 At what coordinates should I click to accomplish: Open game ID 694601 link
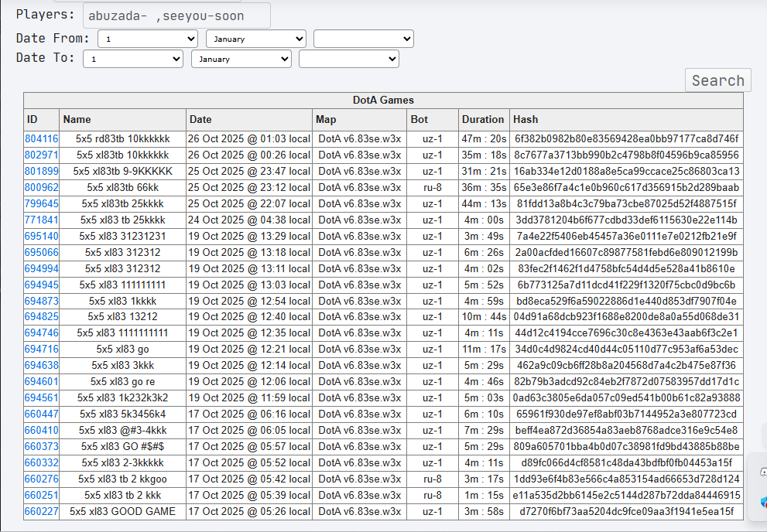coord(42,381)
